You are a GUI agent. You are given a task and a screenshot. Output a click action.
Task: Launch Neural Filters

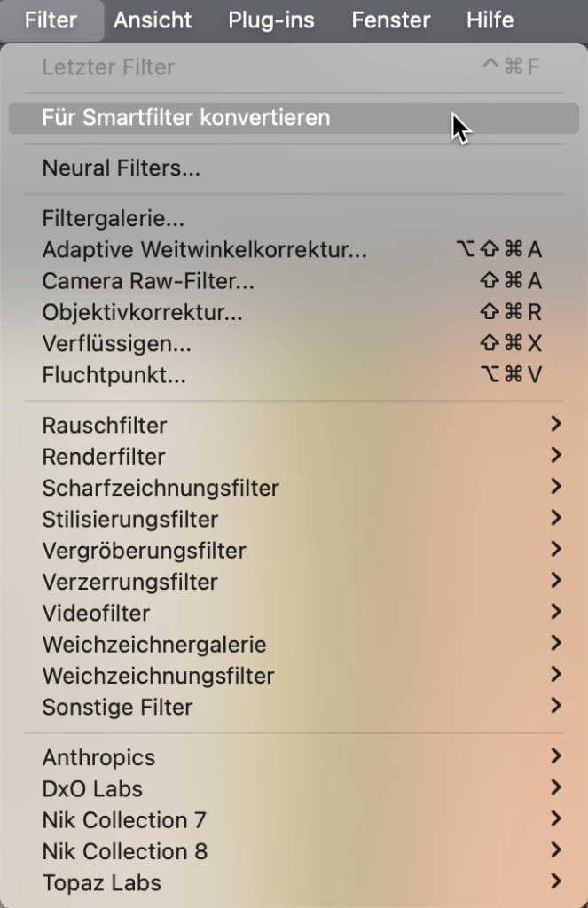pos(294,168)
